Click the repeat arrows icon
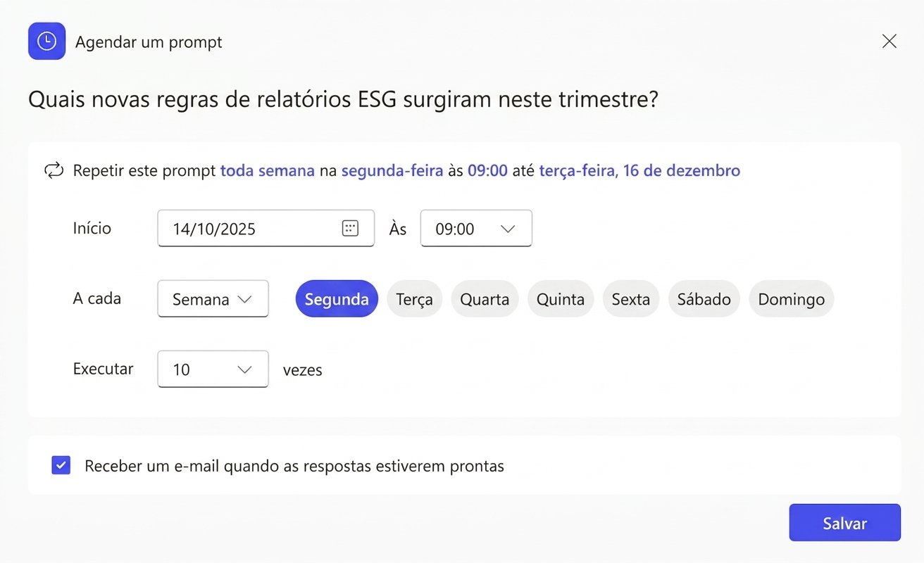This screenshot has width=924, height=563. coord(54,170)
